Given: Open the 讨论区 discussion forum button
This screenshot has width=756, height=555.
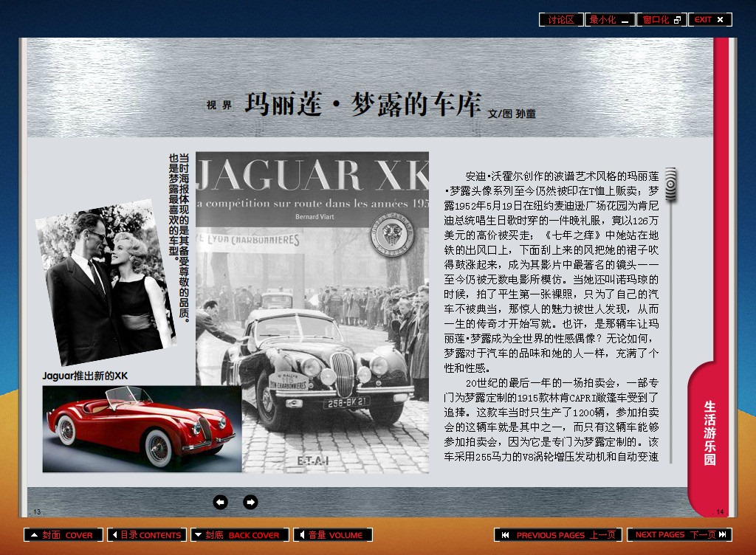Looking at the screenshot, I should pyautogui.click(x=561, y=20).
